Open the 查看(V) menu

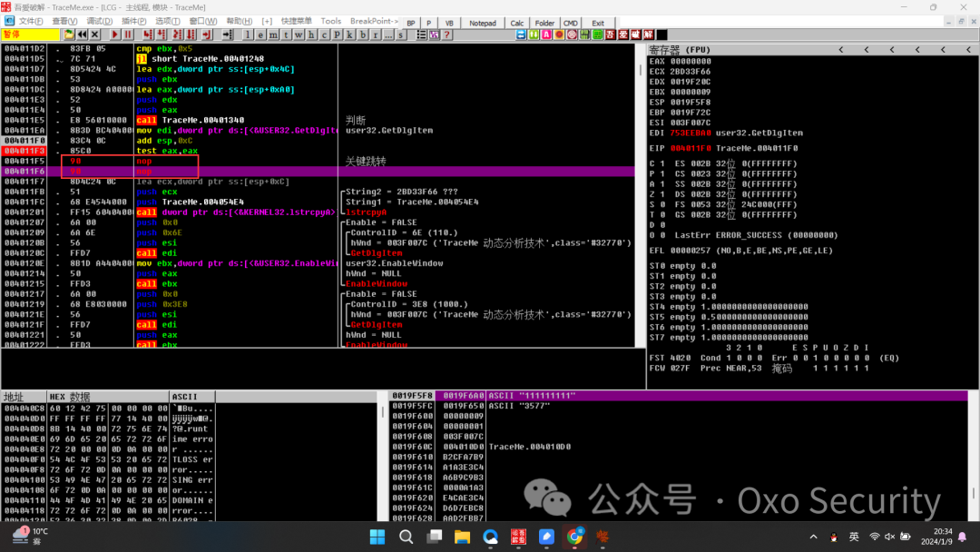(64, 21)
